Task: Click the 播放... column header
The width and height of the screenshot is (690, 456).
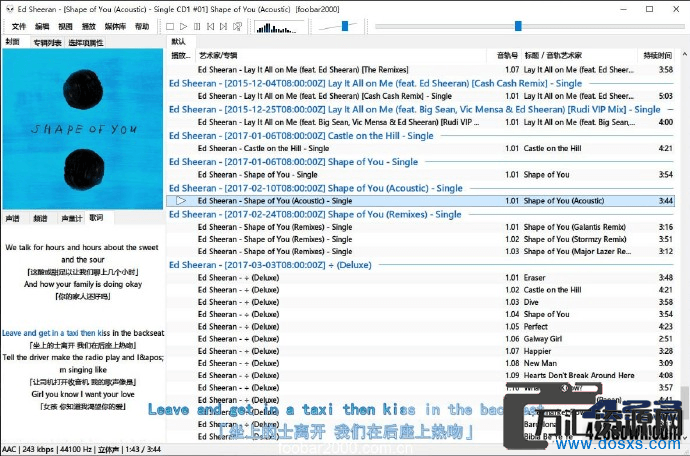Action: point(181,55)
